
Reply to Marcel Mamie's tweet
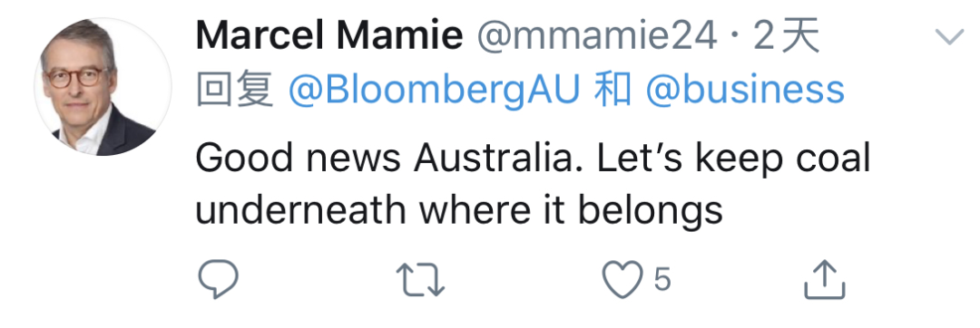[218, 279]
